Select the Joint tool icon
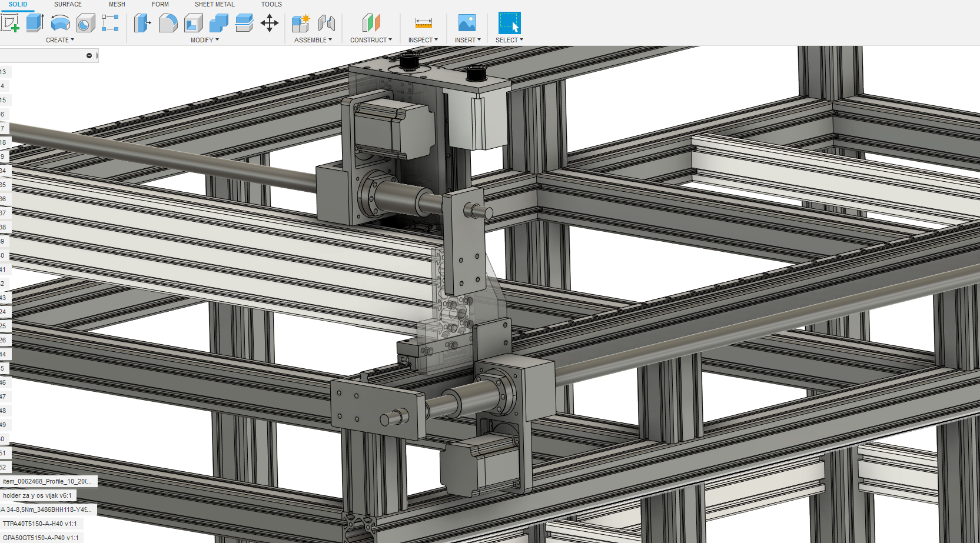This screenshot has height=543, width=980. [326, 23]
